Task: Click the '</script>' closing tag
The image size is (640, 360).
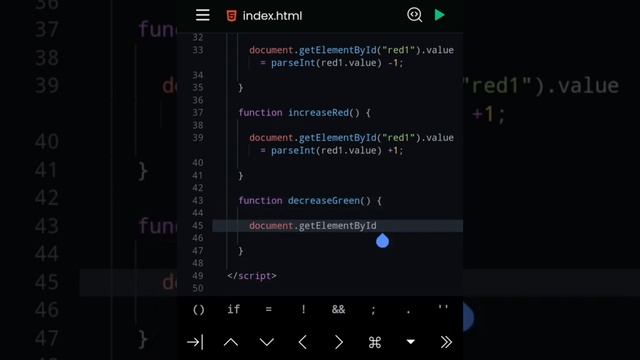Action: [x=252, y=276]
